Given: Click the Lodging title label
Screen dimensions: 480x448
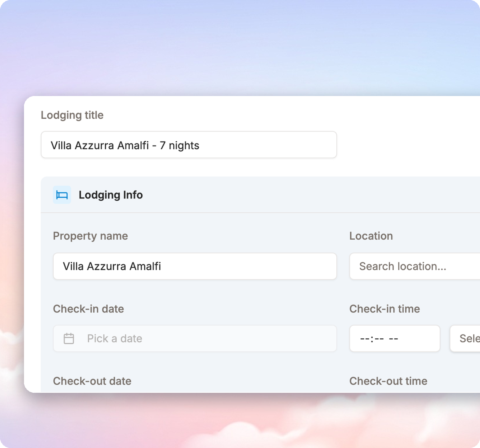Looking at the screenshot, I should pyautogui.click(x=72, y=115).
